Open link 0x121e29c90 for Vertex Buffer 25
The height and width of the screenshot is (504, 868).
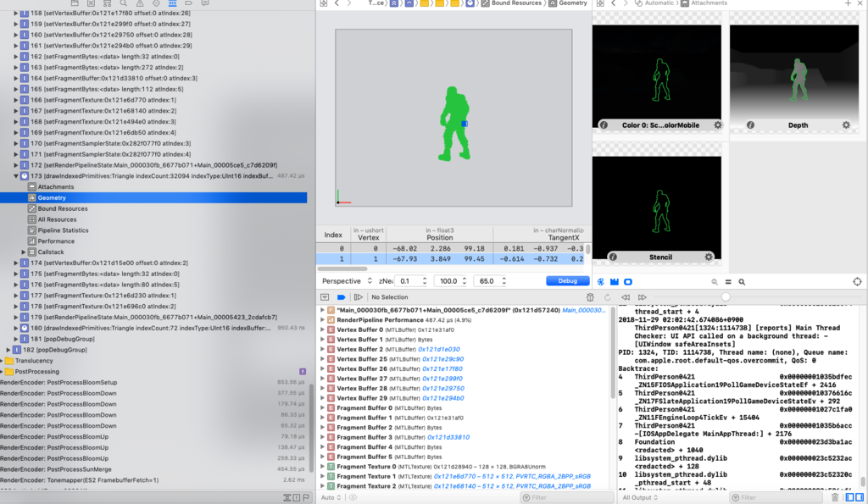442,359
